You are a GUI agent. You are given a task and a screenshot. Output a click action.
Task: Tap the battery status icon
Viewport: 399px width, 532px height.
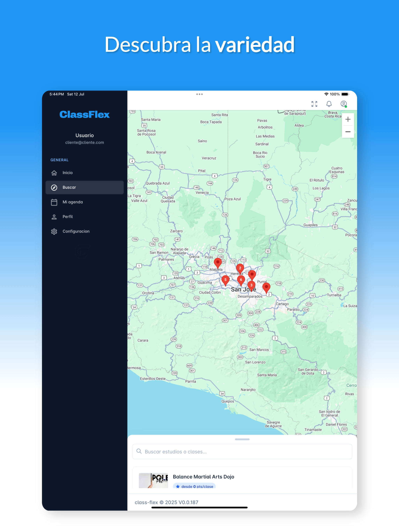point(345,94)
